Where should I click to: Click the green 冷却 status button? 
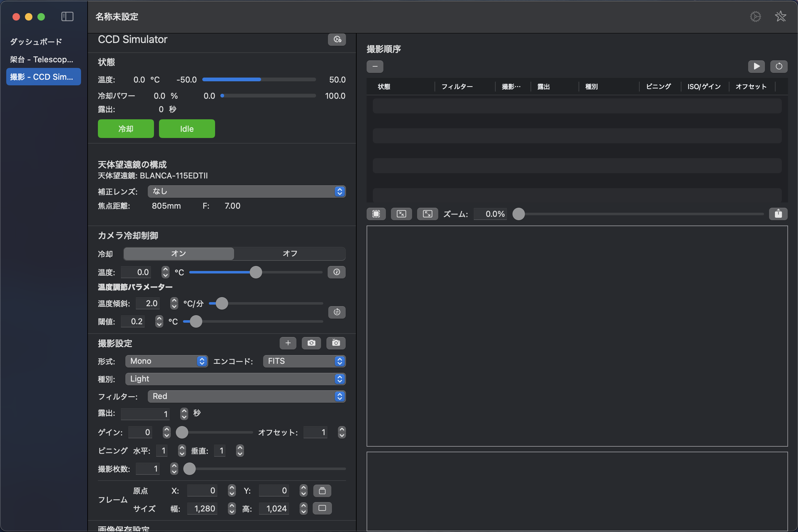[126, 129]
